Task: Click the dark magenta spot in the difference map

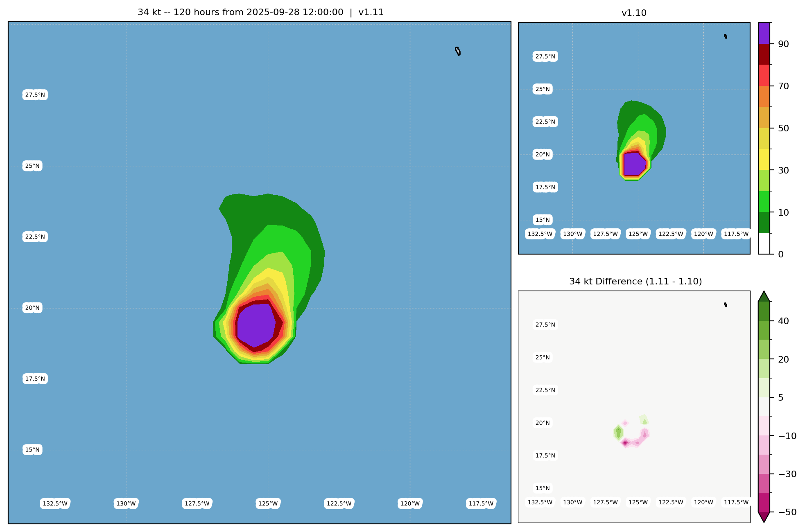Action: tap(625, 442)
